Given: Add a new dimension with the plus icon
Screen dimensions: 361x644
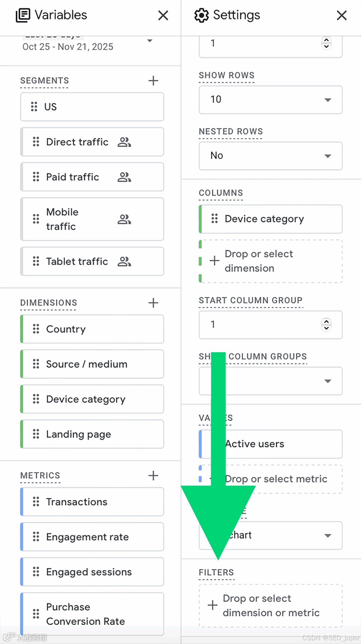Looking at the screenshot, I should tap(153, 303).
